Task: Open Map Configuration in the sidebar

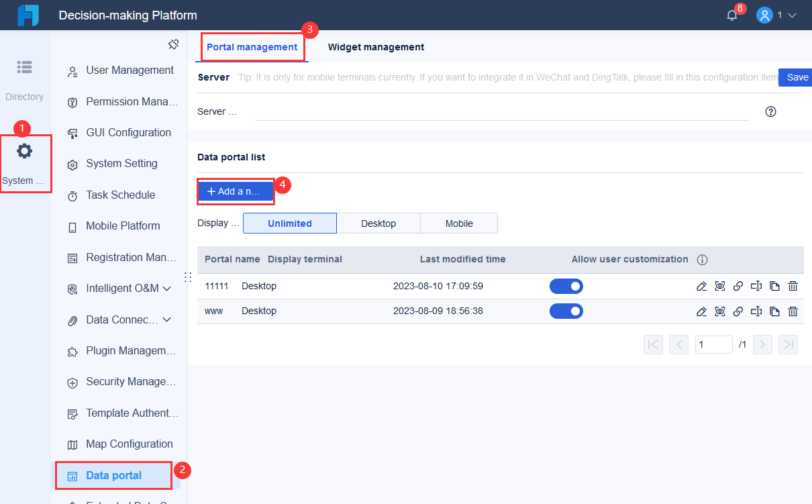Action: (x=129, y=444)
